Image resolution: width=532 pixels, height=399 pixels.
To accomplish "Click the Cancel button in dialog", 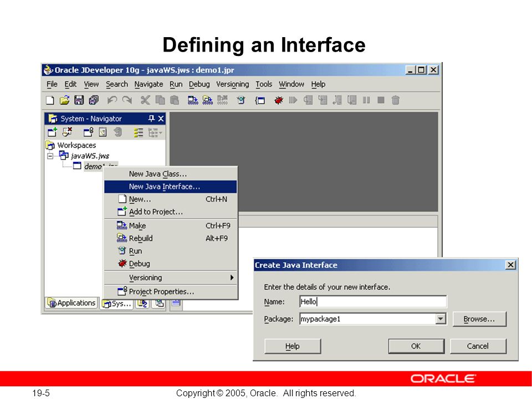I will (x=478, y=346).
